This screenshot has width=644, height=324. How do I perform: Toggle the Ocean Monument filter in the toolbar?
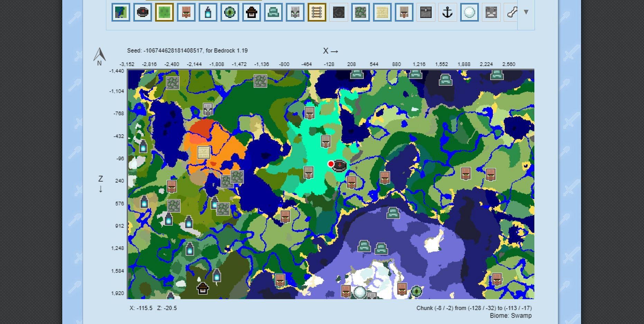point(273,12)
